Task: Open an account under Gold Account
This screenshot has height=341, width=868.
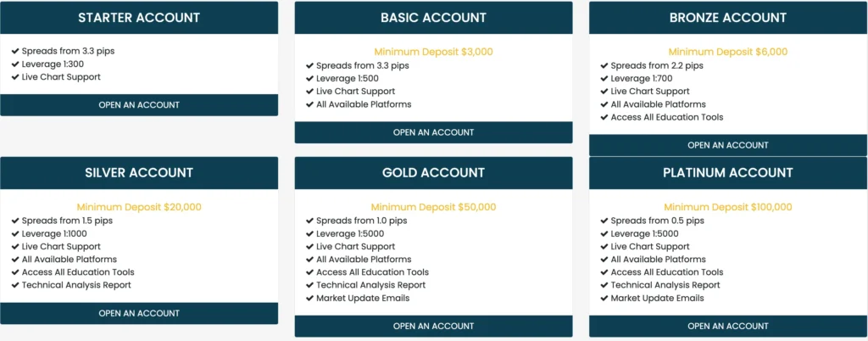Action: (433, 326)
